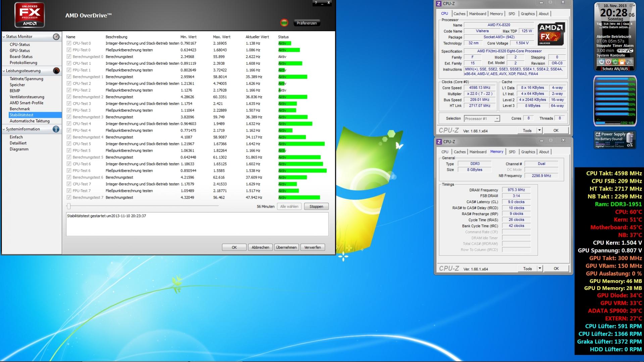Screen dimensions: 644x362
Task: Click the Übernehmen button
Action: tap(286, 248)
